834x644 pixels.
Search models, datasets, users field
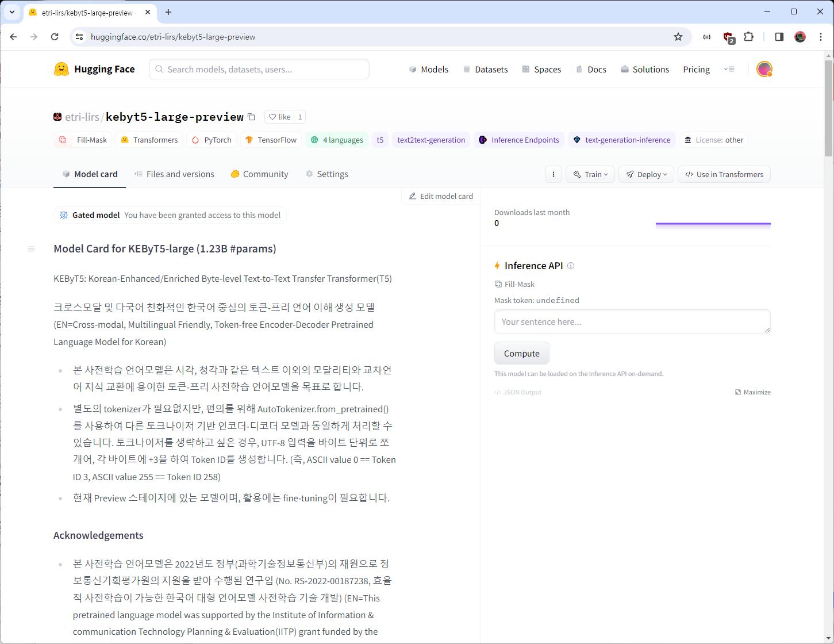[x=259, y=69]
